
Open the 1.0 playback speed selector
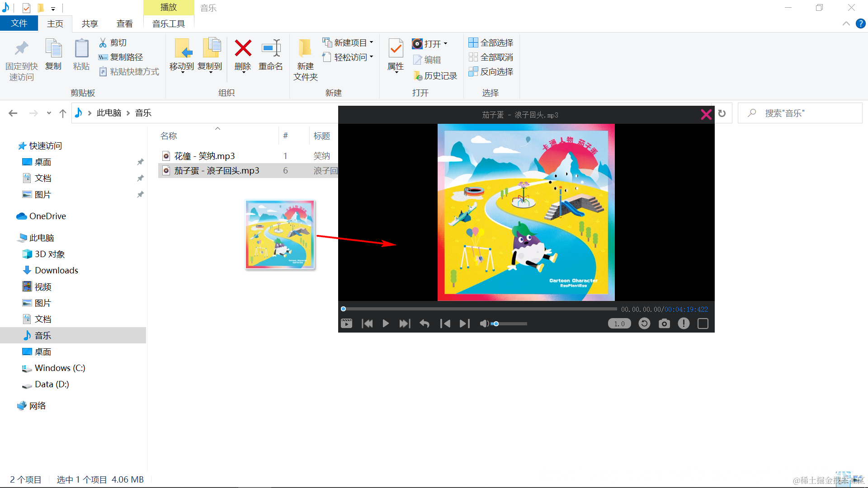[x=619, y=324]
